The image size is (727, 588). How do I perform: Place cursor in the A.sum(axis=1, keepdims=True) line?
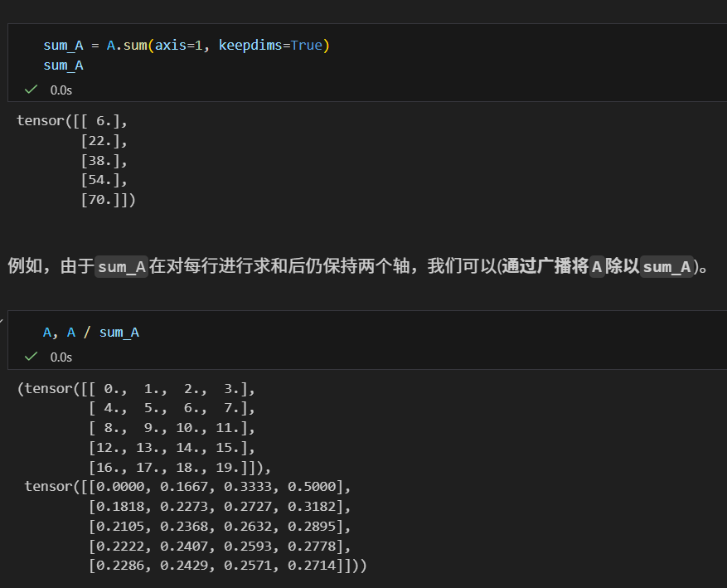pos(187,45)
